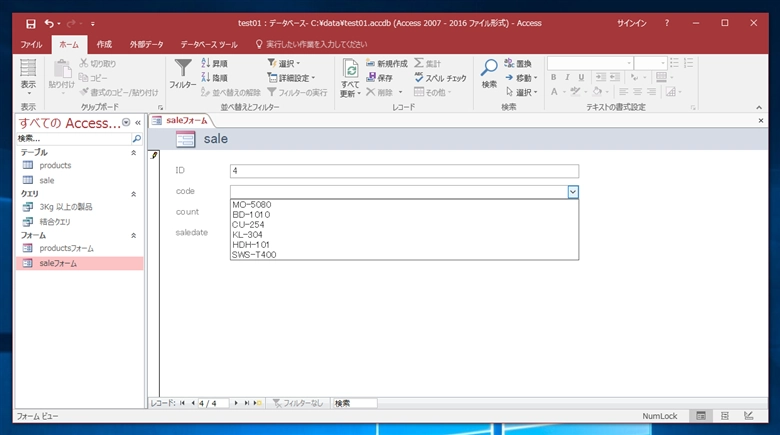Screen dimensions: 780x435
Task: Click サインイン link in title bar
Action: click(x=632, y=23)
